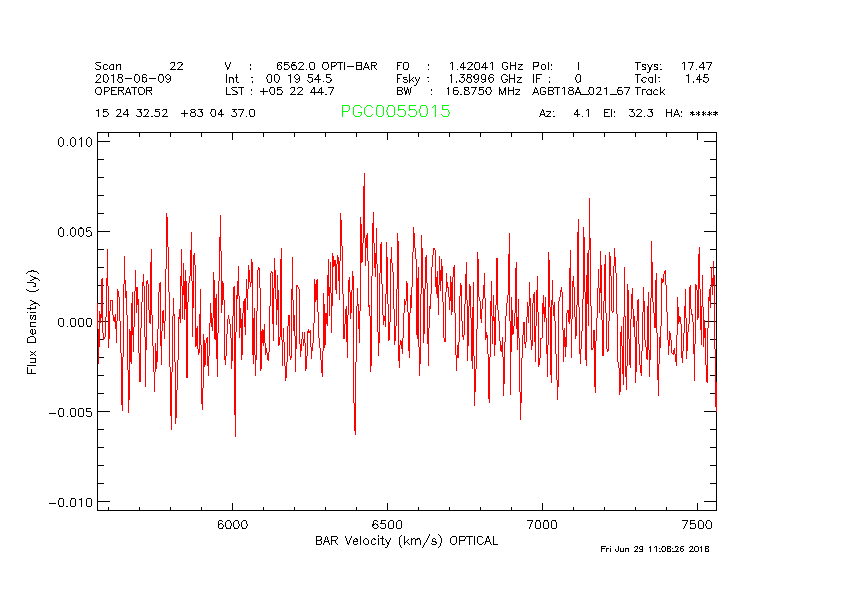The height and width of the screenshot is (595, 842).
Task: Select the BAR Velocity (km/s) OPTICAL label
Action: click(406, 541)
